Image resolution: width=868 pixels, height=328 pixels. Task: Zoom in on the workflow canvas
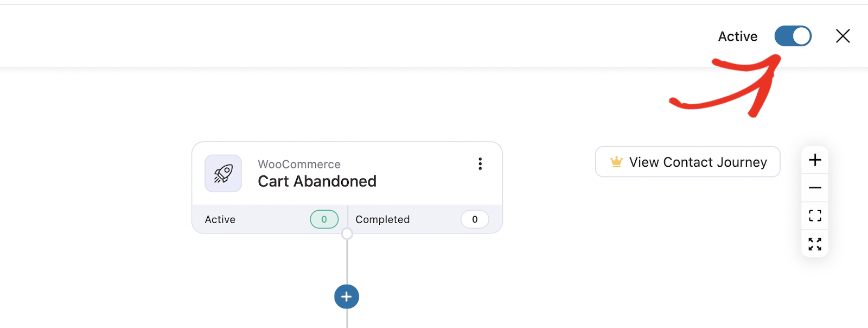point(815,160)
